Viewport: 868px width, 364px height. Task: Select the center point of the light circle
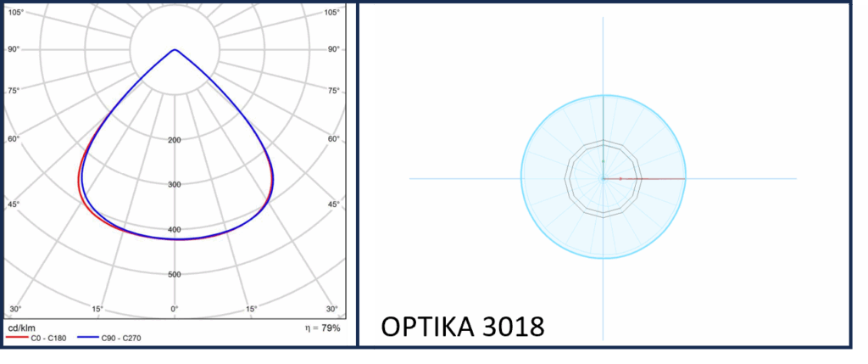tap(603, 179)
